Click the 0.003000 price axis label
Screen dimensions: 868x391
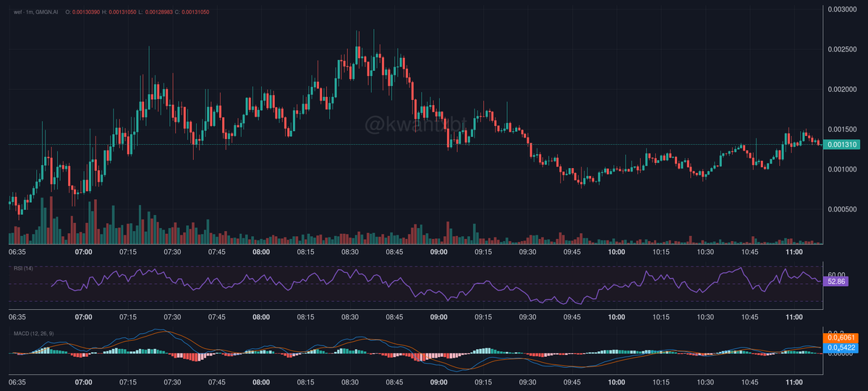[x=843, y=9]
